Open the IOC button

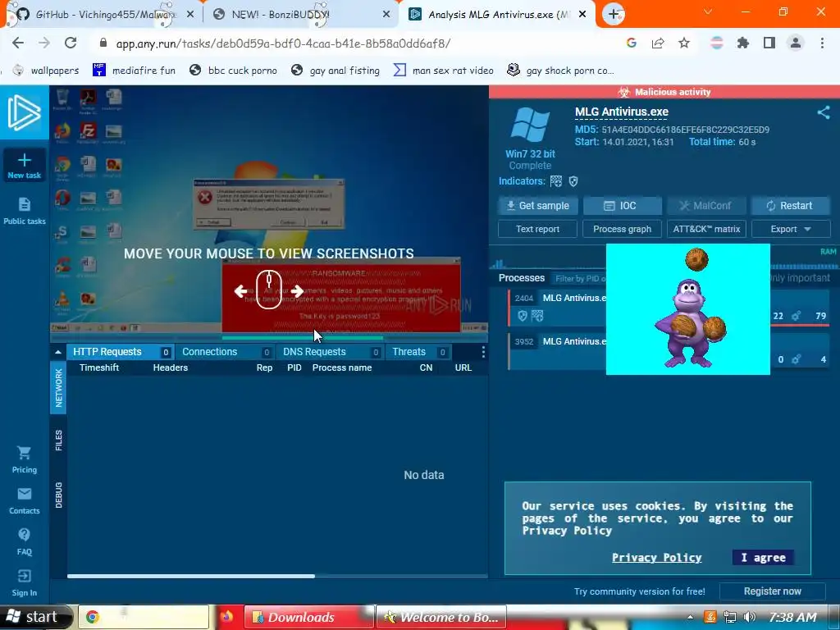click(x=623, y=206)
